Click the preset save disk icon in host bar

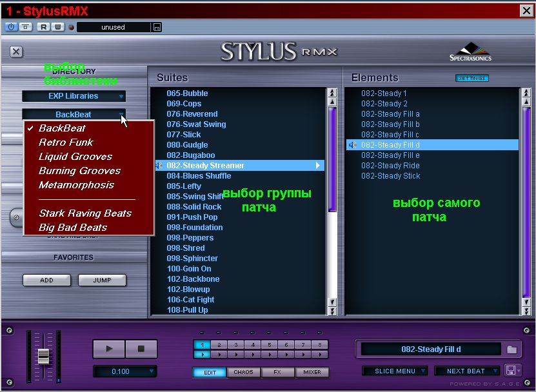click(157, 27)
